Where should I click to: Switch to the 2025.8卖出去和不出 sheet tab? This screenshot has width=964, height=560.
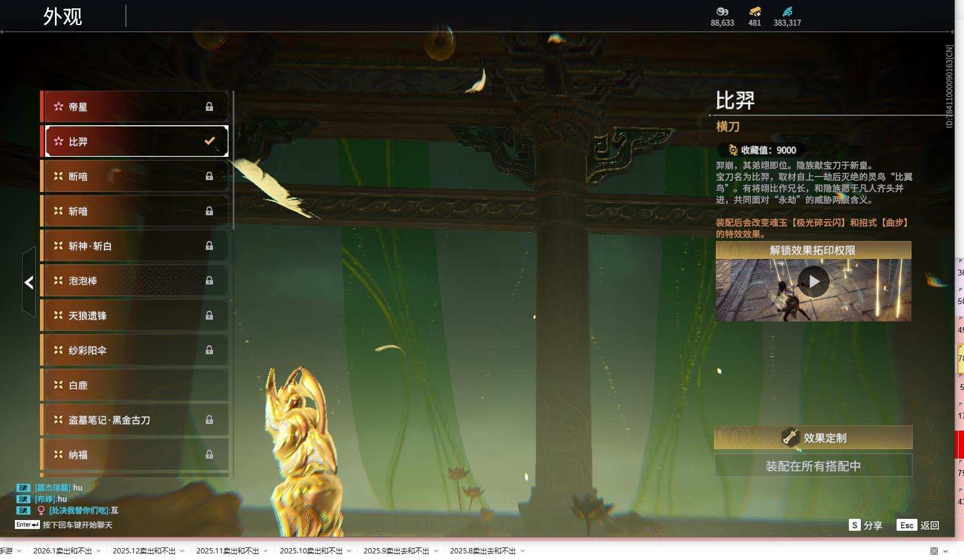483,551
